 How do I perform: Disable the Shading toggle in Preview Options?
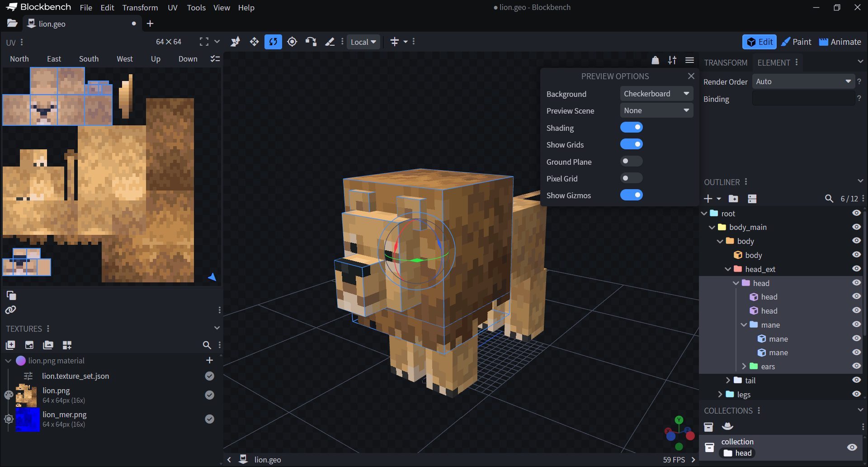[632, 127]
